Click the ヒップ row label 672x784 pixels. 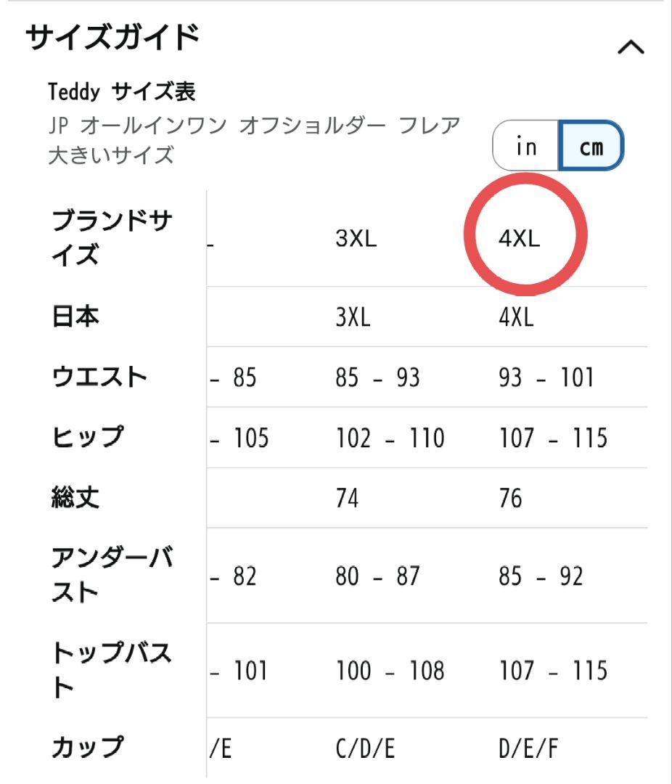click(x=88, y=437)
